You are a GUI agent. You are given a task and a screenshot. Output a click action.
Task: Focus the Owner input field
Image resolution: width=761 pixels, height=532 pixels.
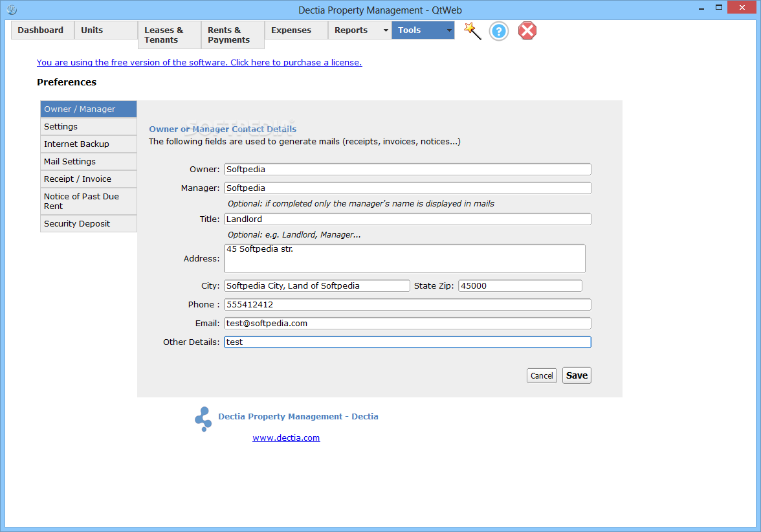[x=408, y=170]
